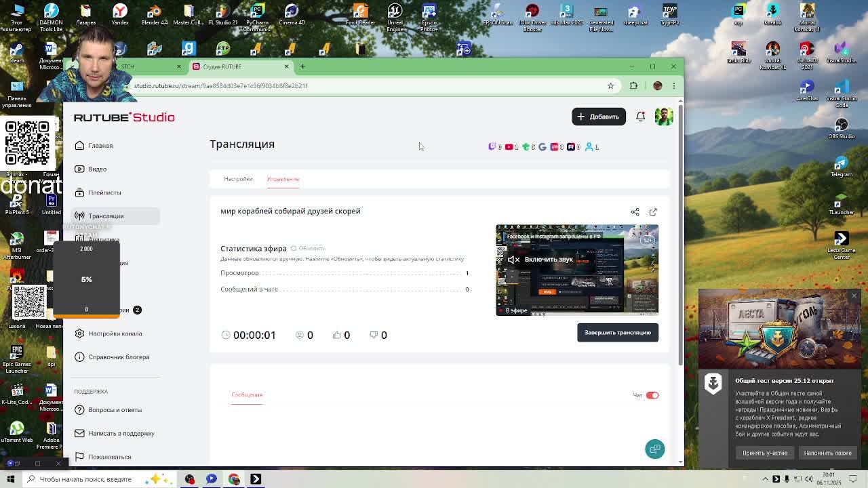Image resolution: width=868 pixels, height=488 pixels.
Task: Open Chrome profile avatar in toolbar
Action: click(x=657, y=86)
